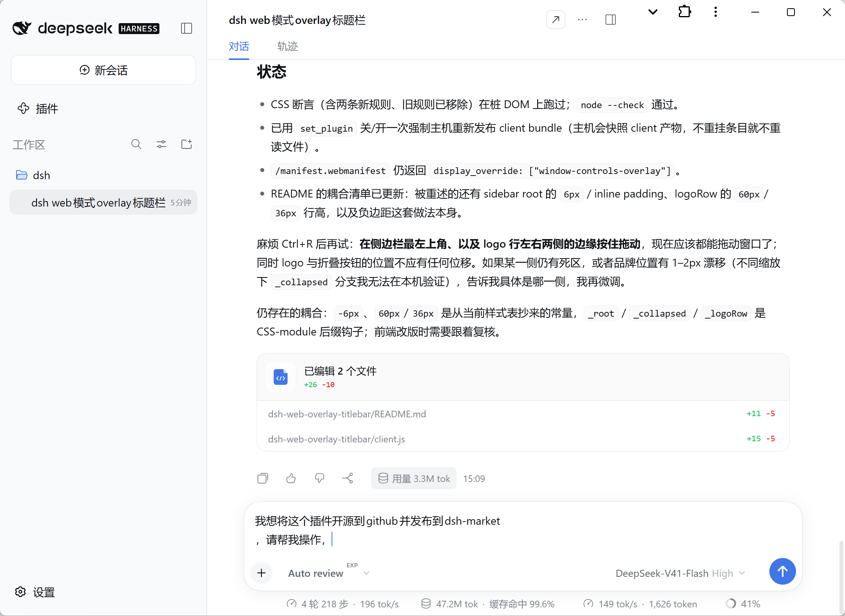The height and width of the screenshot is (616, 845).
Task: Click the 状态 heading
Action: point(271,72)
